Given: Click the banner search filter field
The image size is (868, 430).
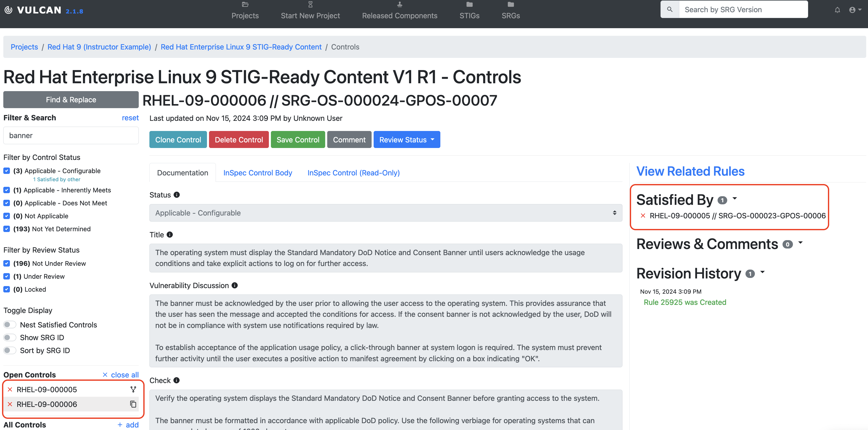Looking at the screenshot, I should click(x=71, y=135).
